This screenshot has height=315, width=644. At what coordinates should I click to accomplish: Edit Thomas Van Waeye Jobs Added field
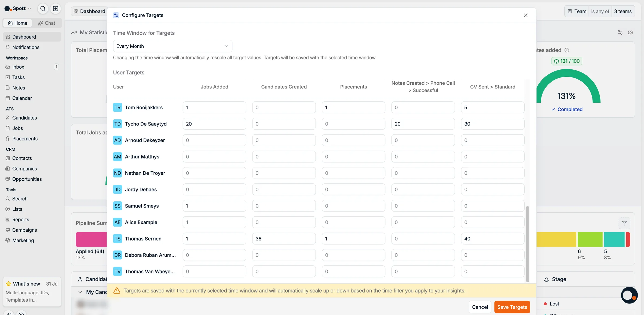click(214, 272)
